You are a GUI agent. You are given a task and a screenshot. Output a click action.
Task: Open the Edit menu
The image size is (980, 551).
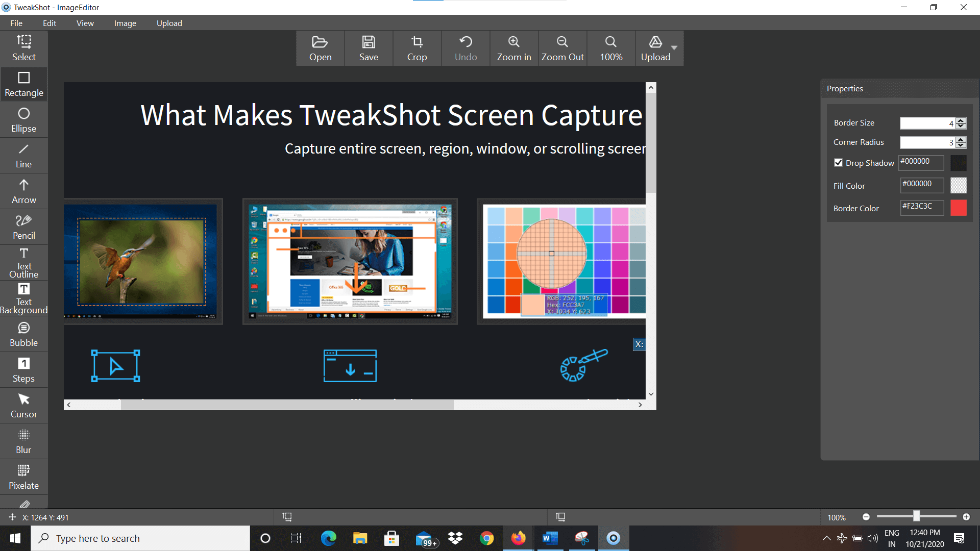[x=49, y=23]
